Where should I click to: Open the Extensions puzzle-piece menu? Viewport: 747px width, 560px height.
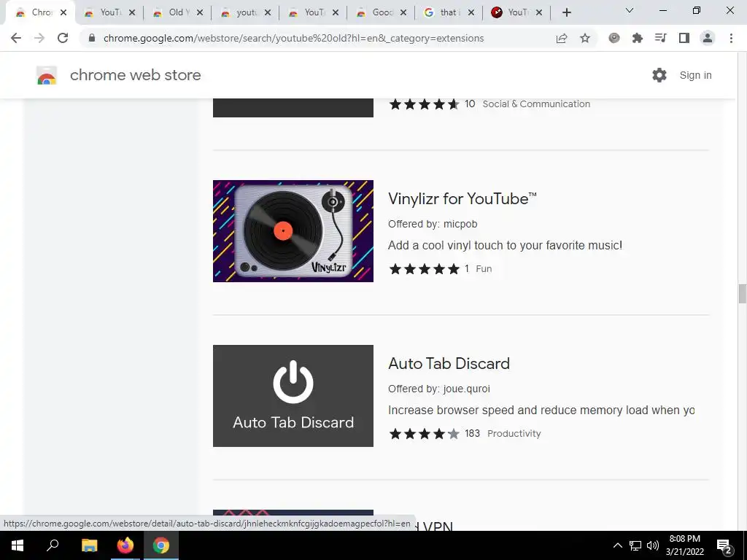[638, 38]
